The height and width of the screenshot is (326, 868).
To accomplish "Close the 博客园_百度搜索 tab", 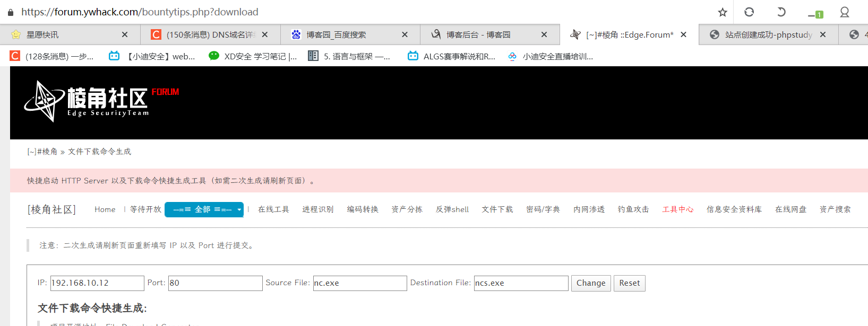I will tap(405, 34).
